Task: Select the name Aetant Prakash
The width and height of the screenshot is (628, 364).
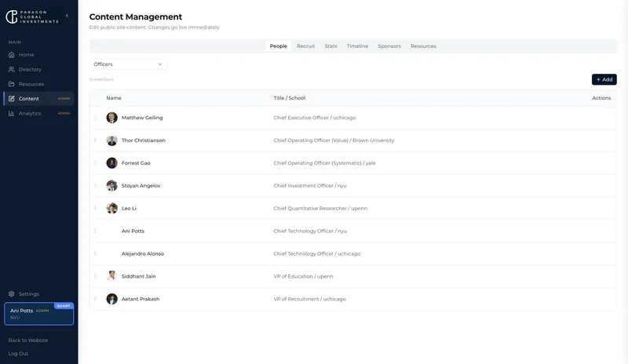Action: (x=141, y=299)
